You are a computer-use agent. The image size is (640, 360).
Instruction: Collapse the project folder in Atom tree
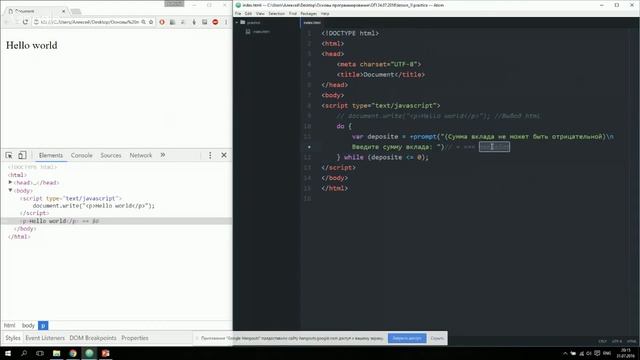[237, 22]
